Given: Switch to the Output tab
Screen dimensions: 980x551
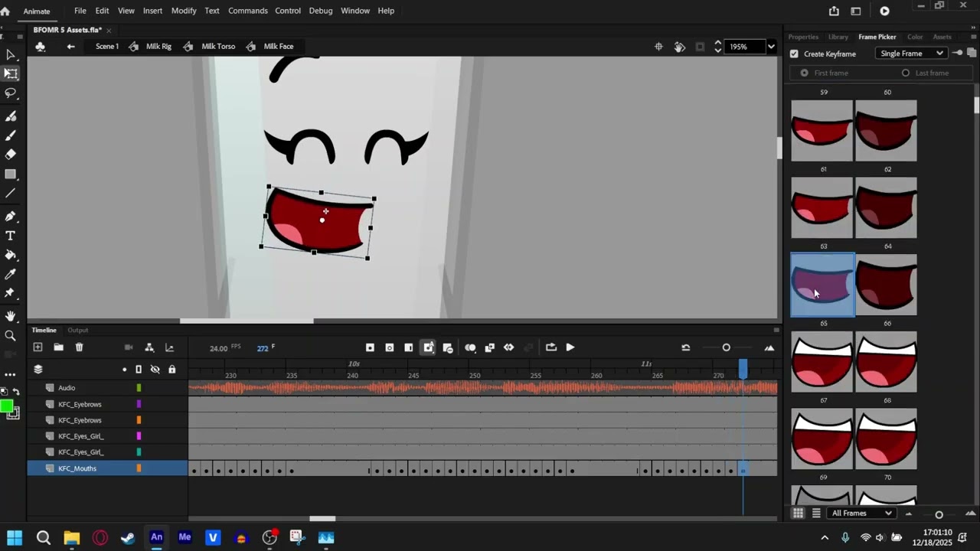Looking at the screenshot, I should [78, 330].
